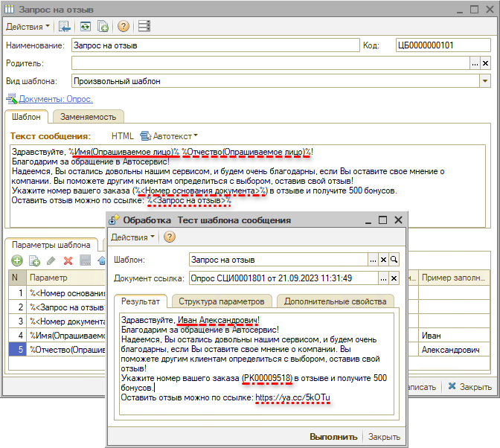Switch to the Заменяемость tab
Image resolution: width=500 pixels, height=448 pixels.
[89, 117]
